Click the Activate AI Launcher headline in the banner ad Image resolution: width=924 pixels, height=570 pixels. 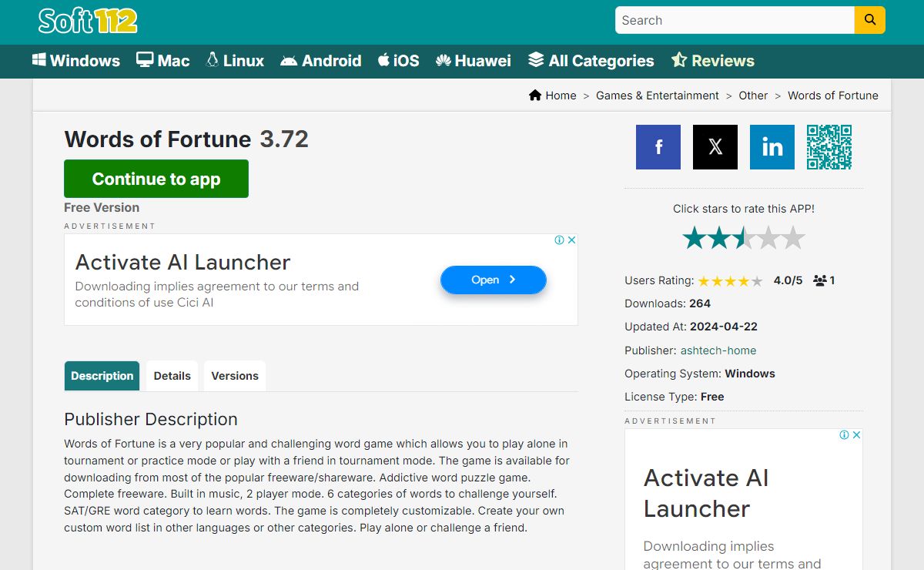pos(182,262)
